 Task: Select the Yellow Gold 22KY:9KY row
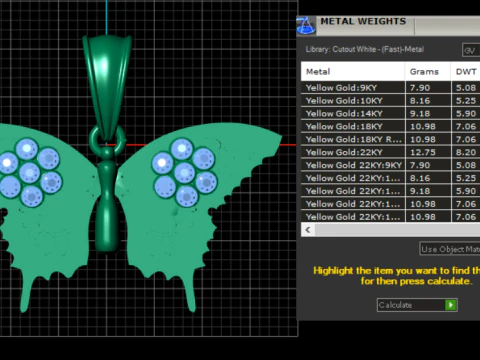coord(390,165)
